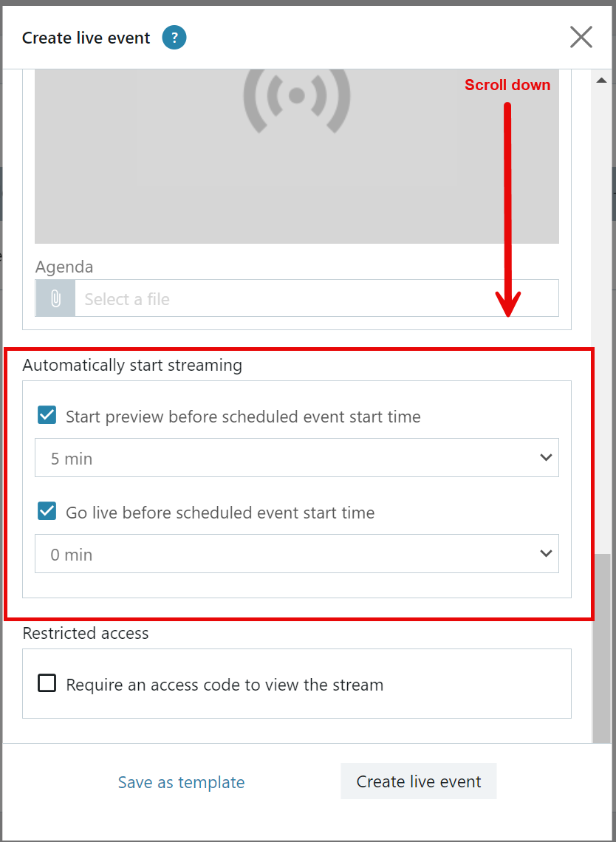
Task: Click the 5 min dropdown chevron
Action: pos(546,457)
